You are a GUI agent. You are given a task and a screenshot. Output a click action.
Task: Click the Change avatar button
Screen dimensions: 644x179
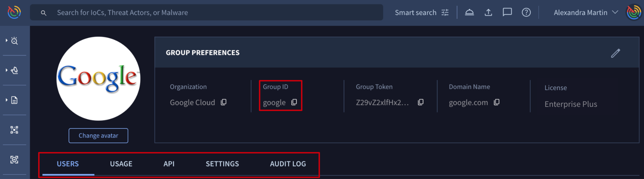coord(98,136)
